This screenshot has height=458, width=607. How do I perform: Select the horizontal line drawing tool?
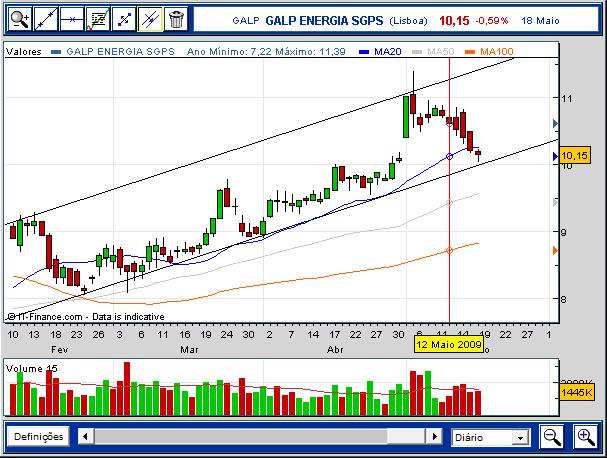(72, 19)
